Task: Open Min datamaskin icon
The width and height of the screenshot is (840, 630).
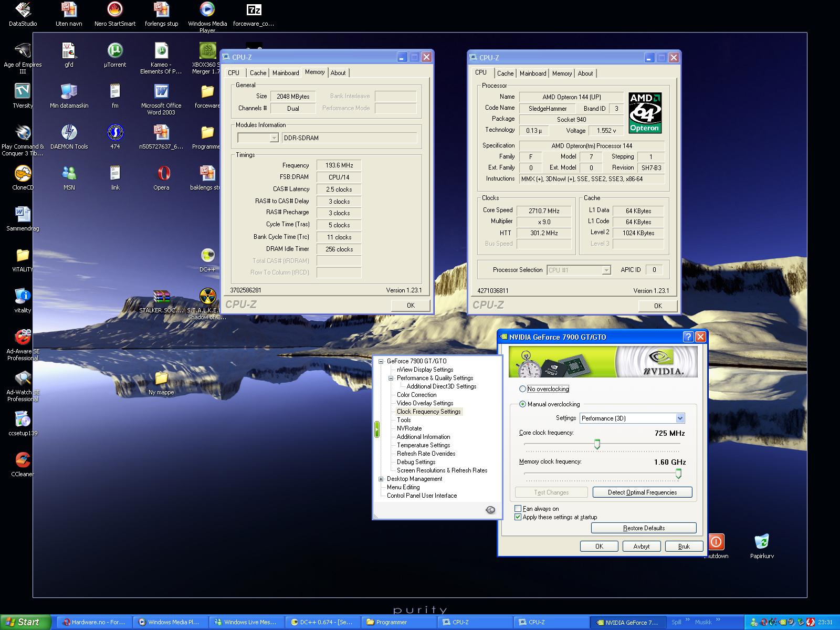Action: (69, 96)
